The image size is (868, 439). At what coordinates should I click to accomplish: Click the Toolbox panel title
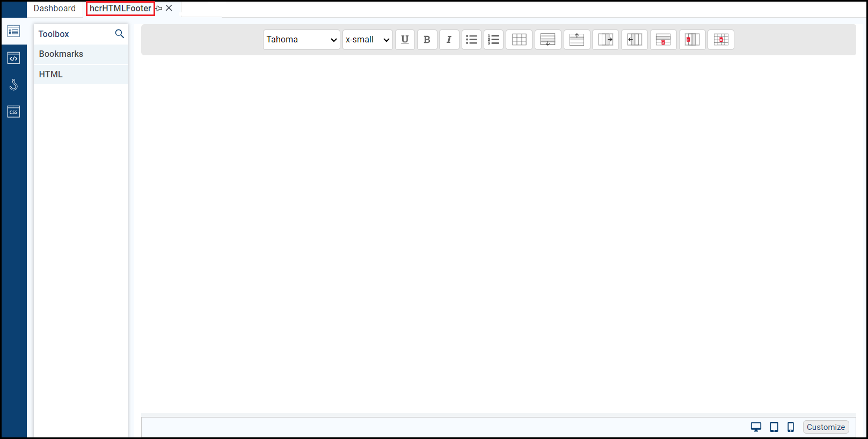click(54, 34)
